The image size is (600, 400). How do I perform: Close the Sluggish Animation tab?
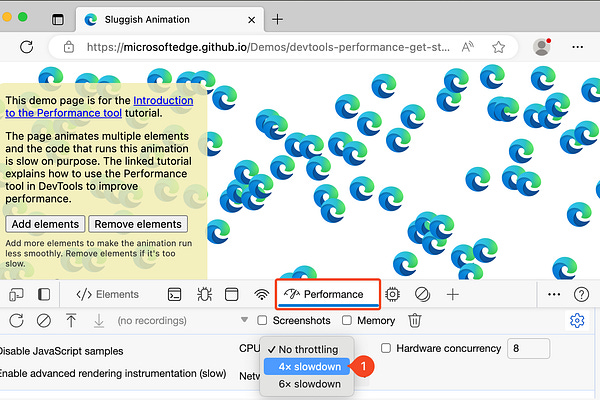click(x=251, y=20)
